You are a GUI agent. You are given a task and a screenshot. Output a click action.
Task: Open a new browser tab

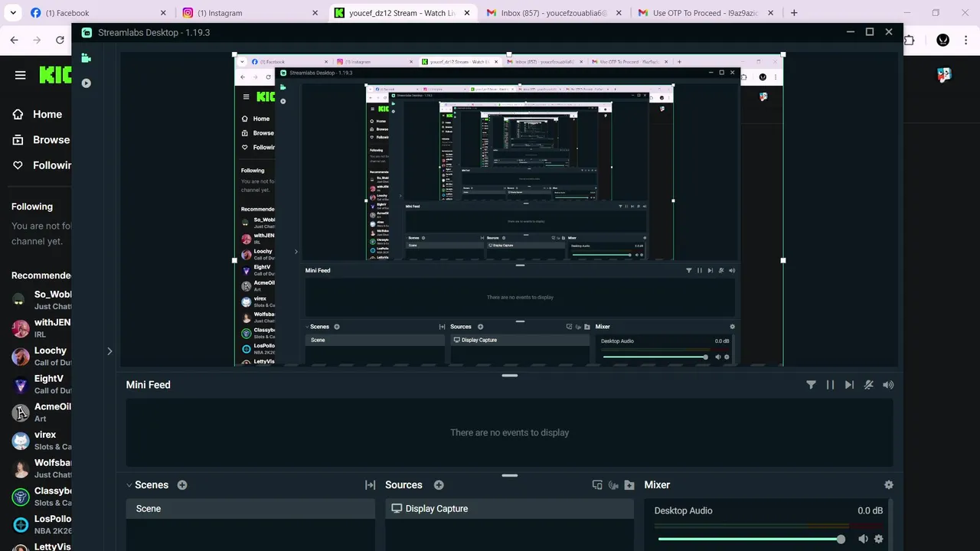click(x=794, y=13)
